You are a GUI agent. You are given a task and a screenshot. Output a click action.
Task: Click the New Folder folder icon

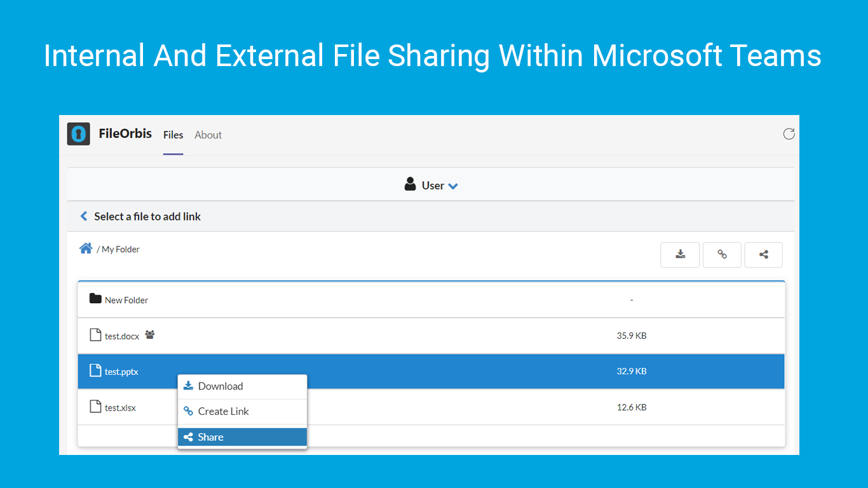tap(95, 298)
